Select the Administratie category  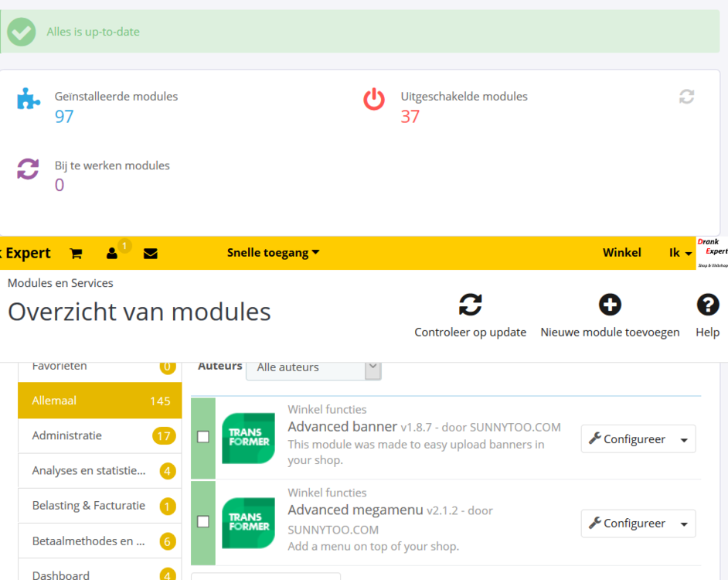tap(100, 436)
